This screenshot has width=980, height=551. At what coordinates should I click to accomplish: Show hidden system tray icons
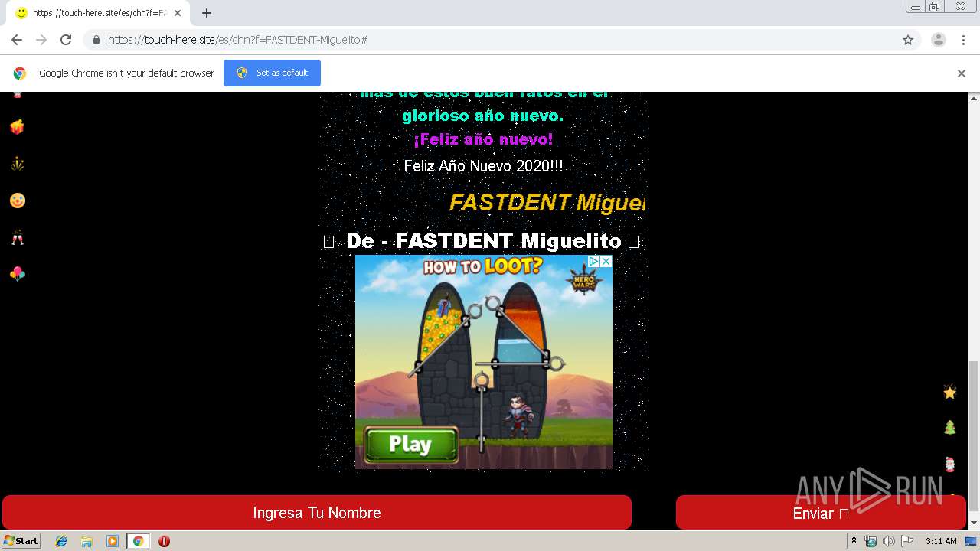coord(854,541)
